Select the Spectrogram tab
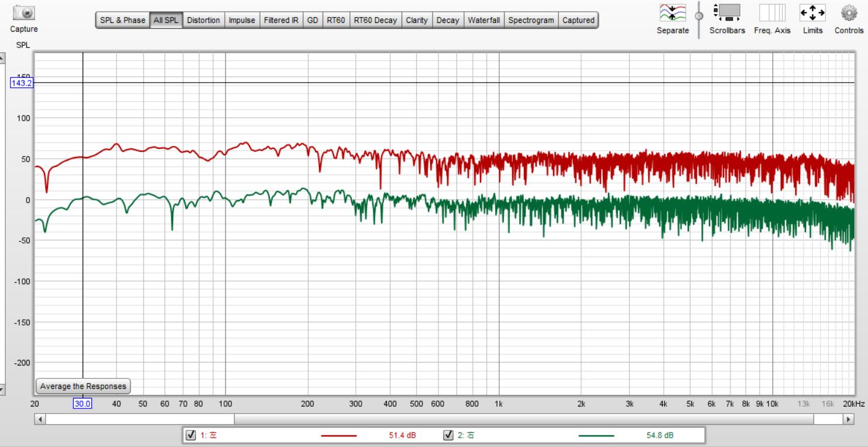868x447 pixels. tap(531, 20)
